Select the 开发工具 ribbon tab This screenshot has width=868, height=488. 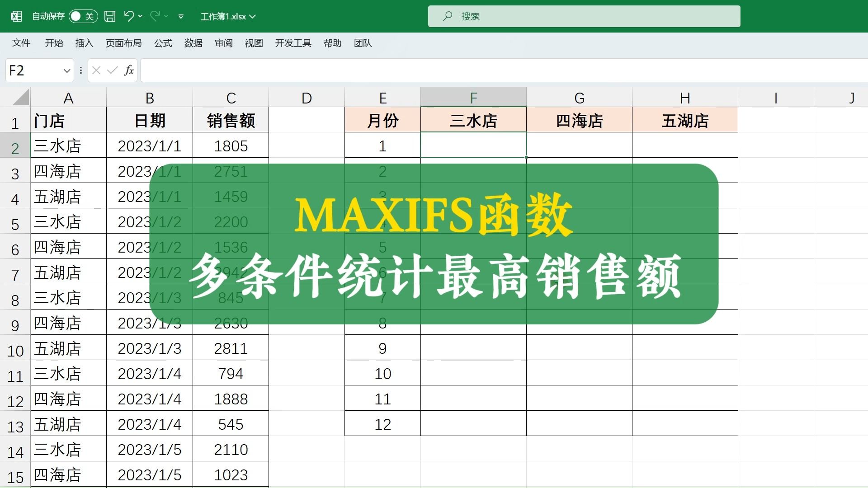pyautogui.click(x=293, y=43)
